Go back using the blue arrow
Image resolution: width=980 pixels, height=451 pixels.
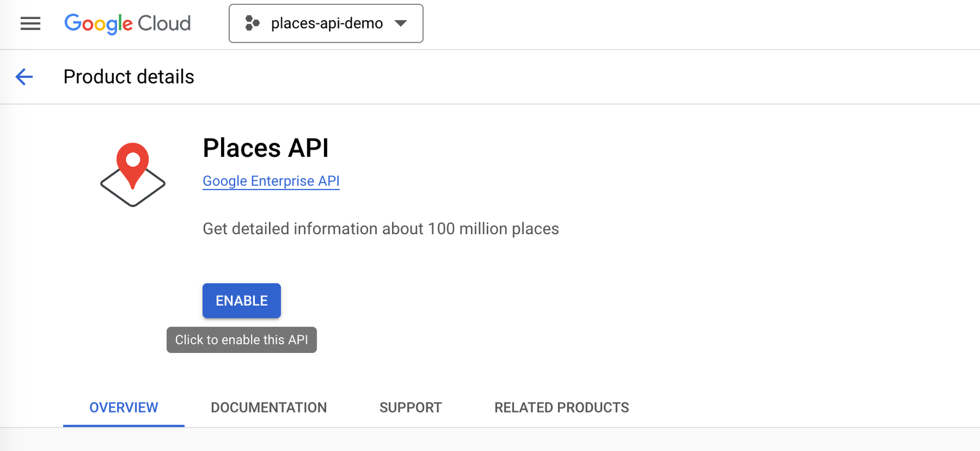24,77
